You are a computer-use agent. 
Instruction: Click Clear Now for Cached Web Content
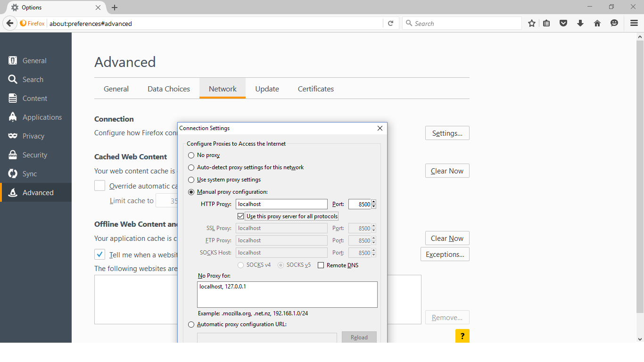pyautogui.click(x=447, y=171)
